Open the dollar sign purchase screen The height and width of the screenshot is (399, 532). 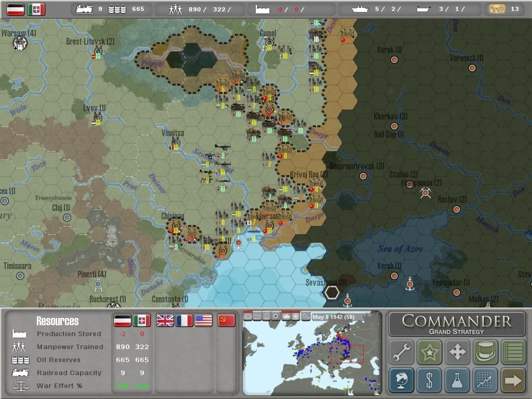tap(429, 380)
